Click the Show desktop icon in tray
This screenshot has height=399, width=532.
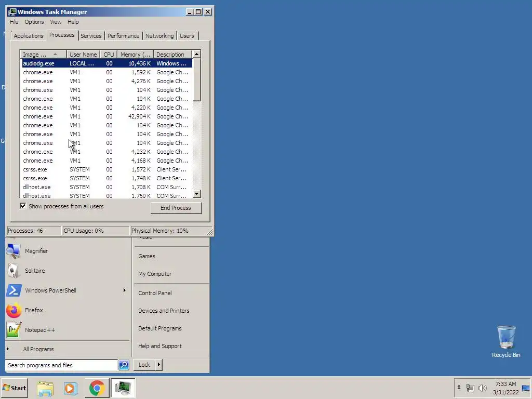[526, 388]
